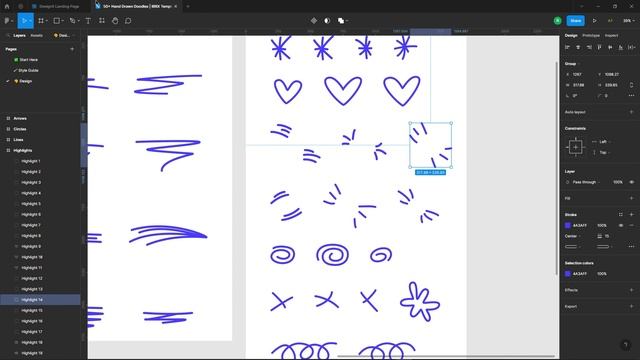Select the Highlight 14 layer
Viewport: 640px width, 360px height.
(40, 300)
